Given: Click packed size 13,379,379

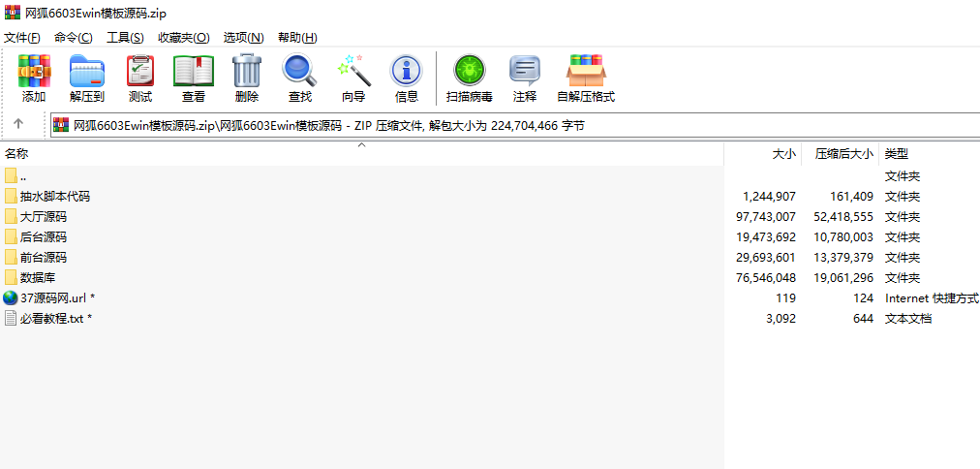Looking at the screenshot, I should pyautogui.click(x=843, y=257).
